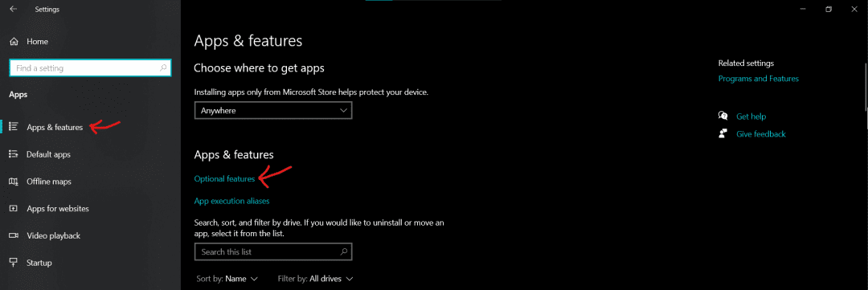Select Apps & features in sidebar

55,127
